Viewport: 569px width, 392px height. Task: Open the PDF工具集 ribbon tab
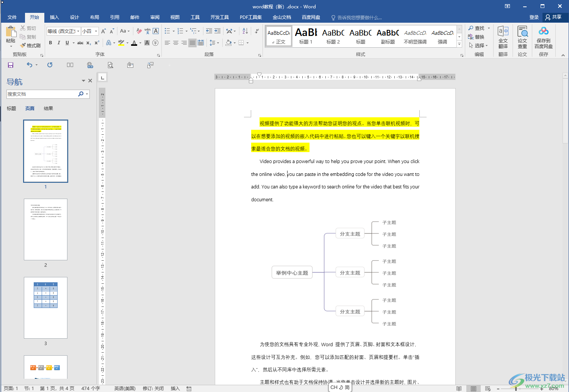pos(251,17)
